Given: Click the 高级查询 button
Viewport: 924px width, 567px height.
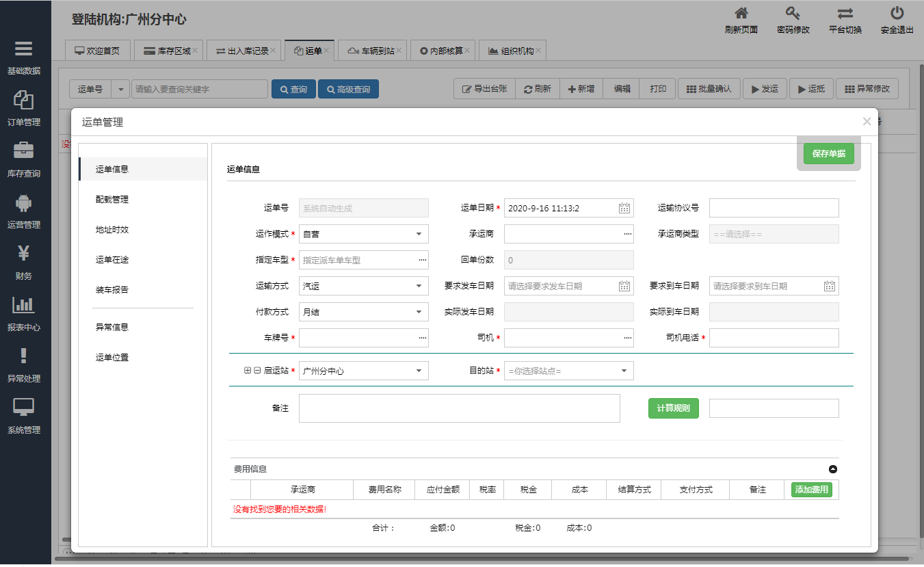Looking at the screenshot, I should click(348, 89).
